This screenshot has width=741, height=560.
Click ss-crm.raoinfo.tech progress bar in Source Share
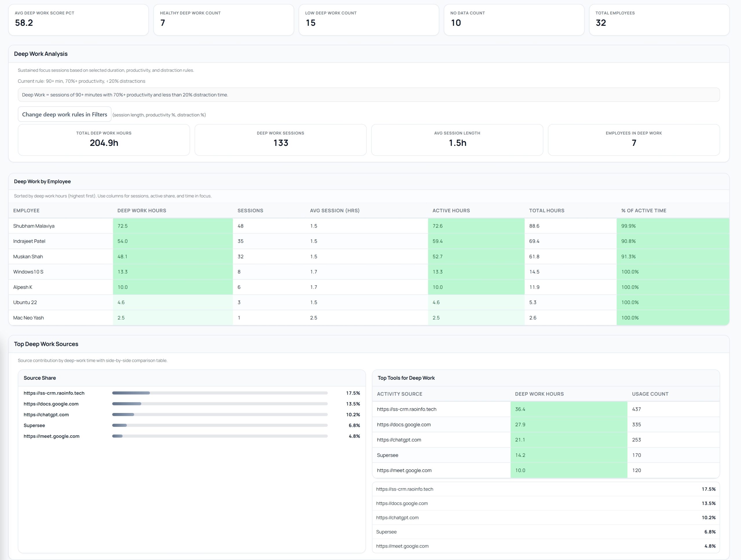(220, 393)
